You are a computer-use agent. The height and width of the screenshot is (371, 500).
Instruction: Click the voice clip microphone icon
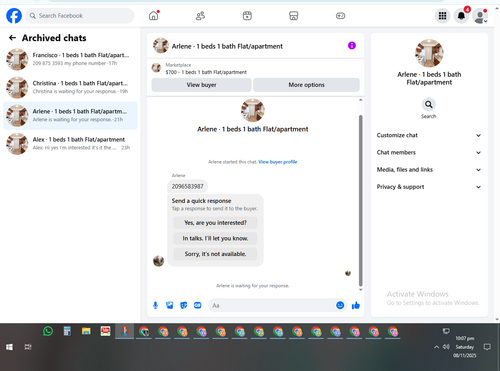tap(155, 305)
